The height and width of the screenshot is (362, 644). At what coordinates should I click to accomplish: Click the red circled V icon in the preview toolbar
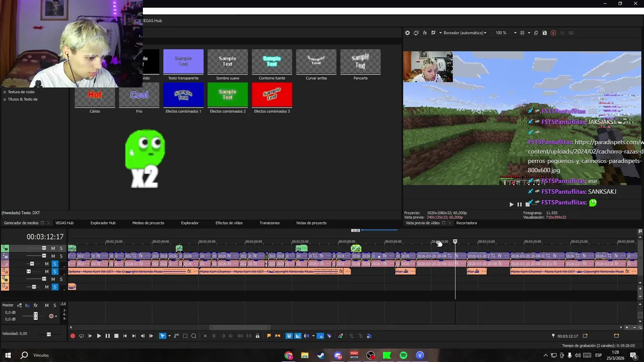(553, 33)
